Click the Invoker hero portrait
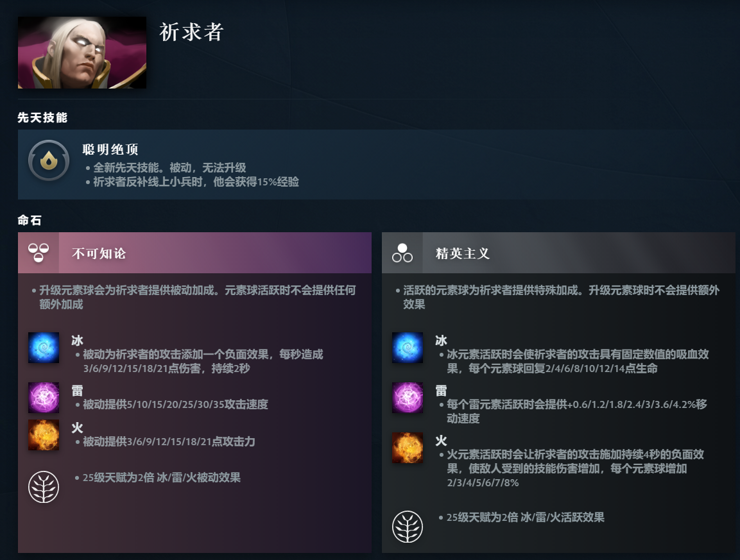 tap(82, 53)
